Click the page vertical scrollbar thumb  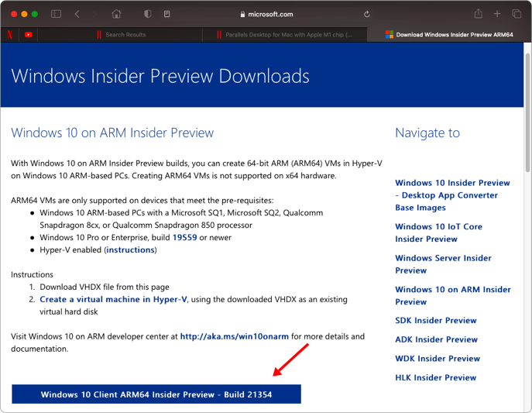pyautogui.click(x=527, y=112)
